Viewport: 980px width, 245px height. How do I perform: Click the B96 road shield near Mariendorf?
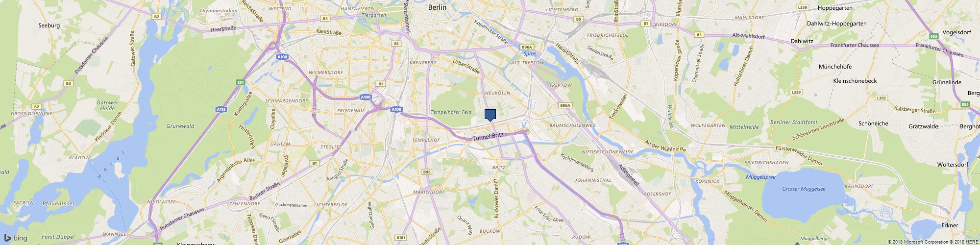coord(427,172)
